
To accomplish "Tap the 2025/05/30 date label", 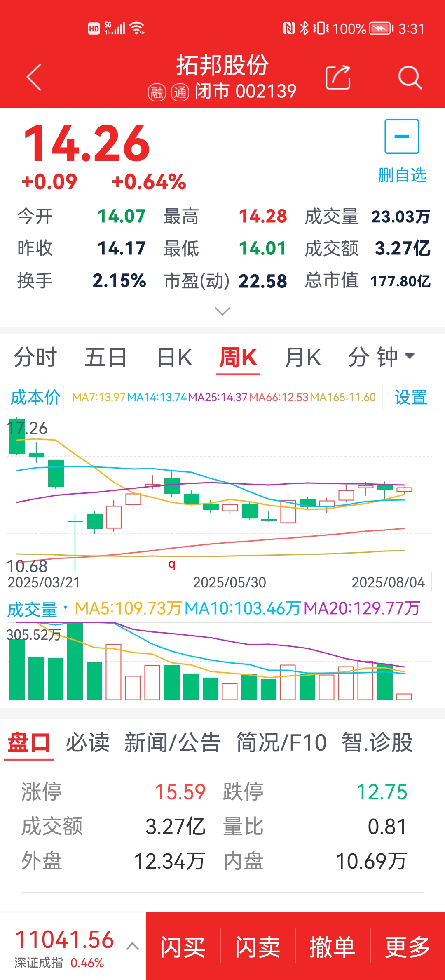I will pyautogui.click(x=230, y=582).
